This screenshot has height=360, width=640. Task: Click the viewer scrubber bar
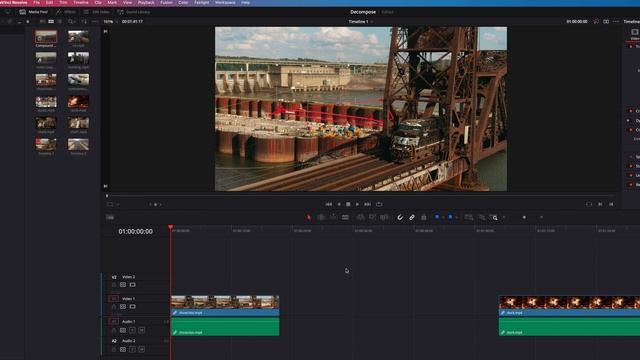point(361,196)
